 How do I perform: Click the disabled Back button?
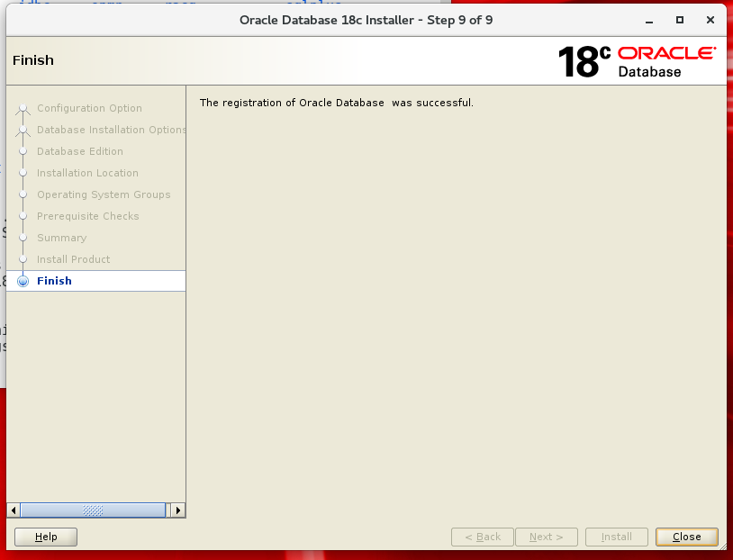tap(483, 537)
